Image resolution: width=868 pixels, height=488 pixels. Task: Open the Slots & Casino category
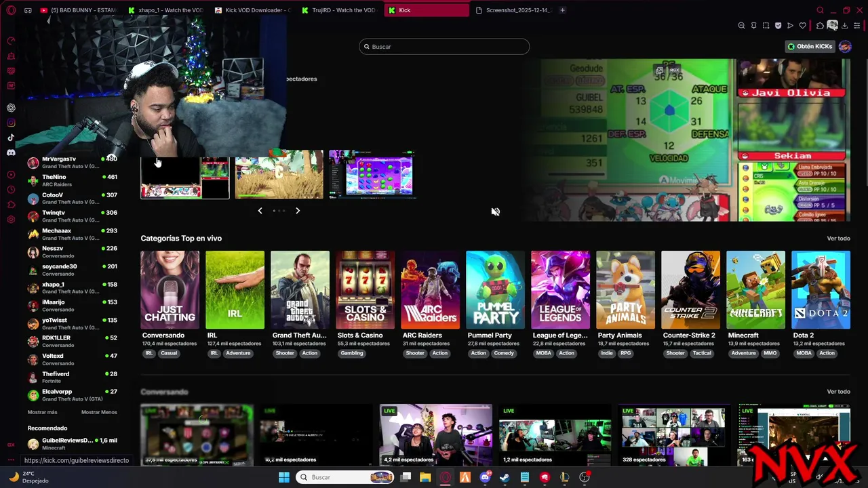pyautogui.click(x=365, y=290)
